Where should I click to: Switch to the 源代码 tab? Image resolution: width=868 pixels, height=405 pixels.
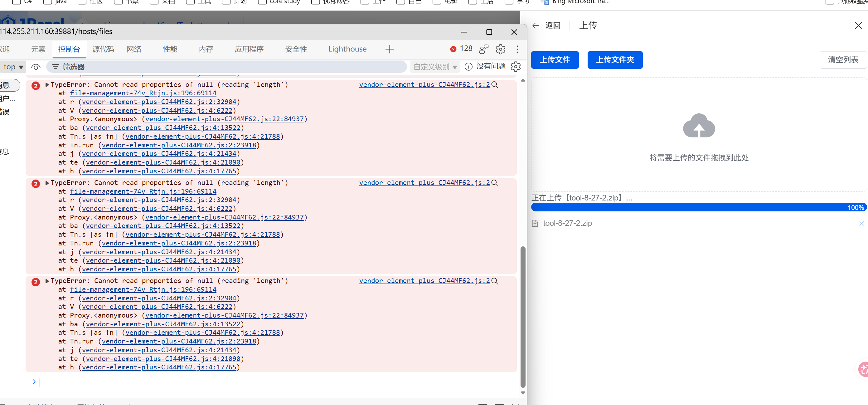coord(103,49)
